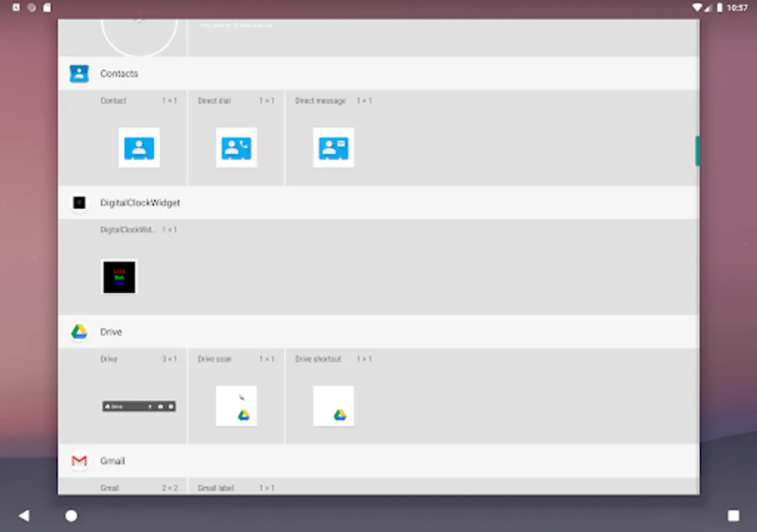Pick the DigitalClockWidget LED clock preview

pyautogui.click(x=119, y=277)
